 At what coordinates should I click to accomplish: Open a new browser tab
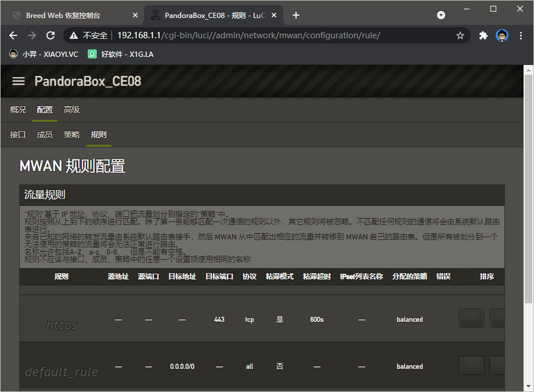tap(296, 15)
